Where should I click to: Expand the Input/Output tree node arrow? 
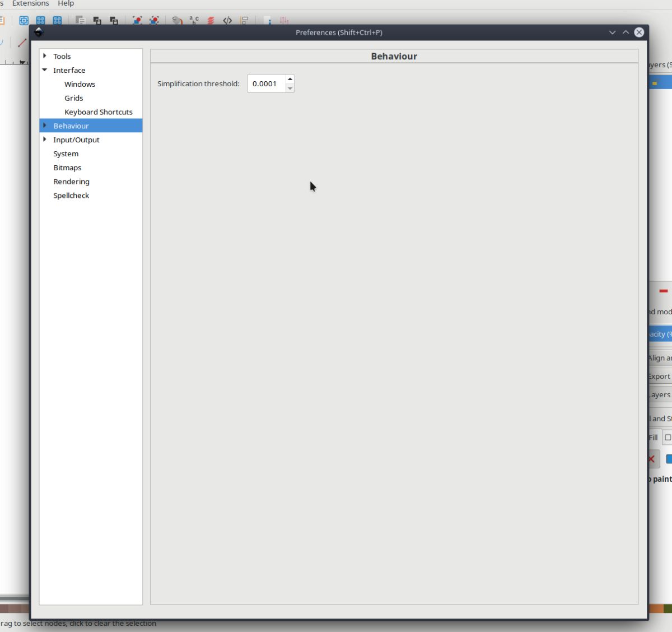[45, 140]
